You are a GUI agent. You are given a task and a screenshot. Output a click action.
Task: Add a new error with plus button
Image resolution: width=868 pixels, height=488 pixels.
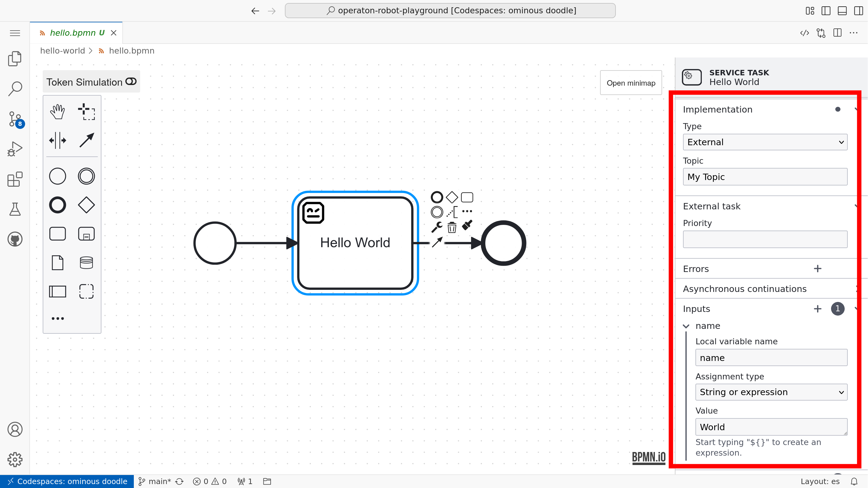(817, 269)
